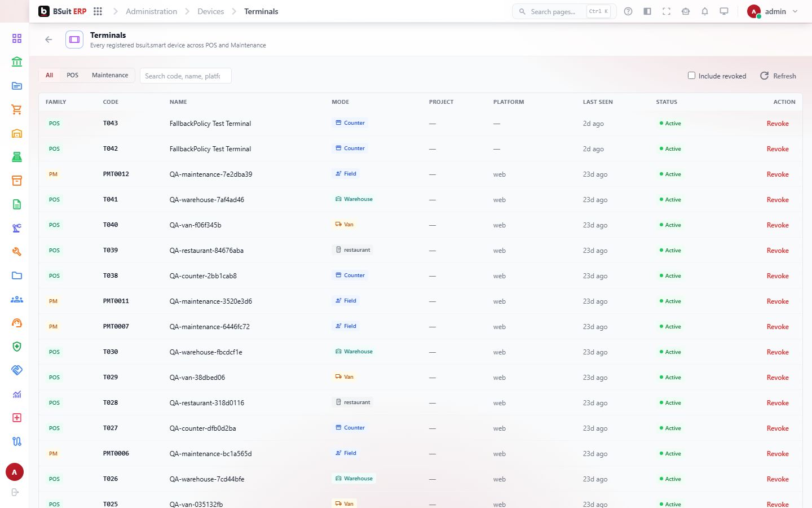Image resolution: width=812 pixels, height=508 pixels.
Task: Navigate to Devices breadcrumb
Action: pos(211,11)
